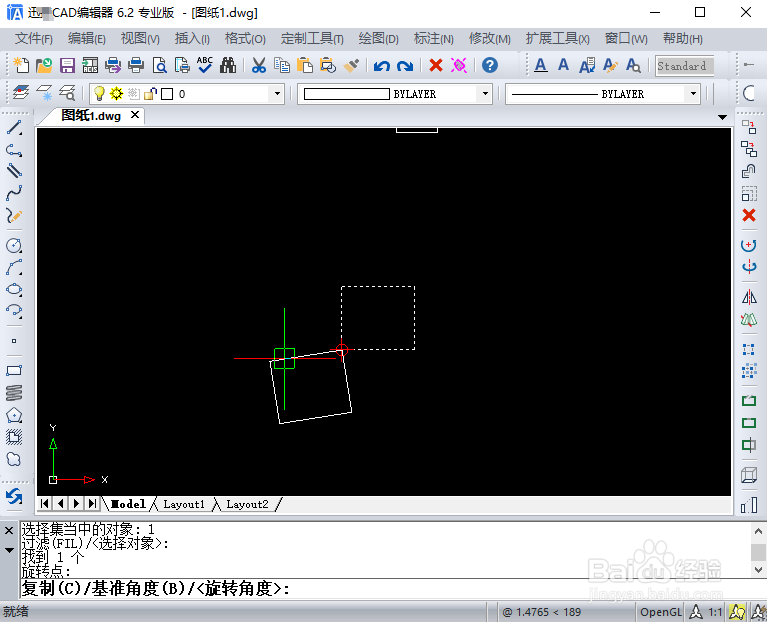Toggle layer on/off light bulb
Viewport: 767px width, 622px height.
[99, 93]
